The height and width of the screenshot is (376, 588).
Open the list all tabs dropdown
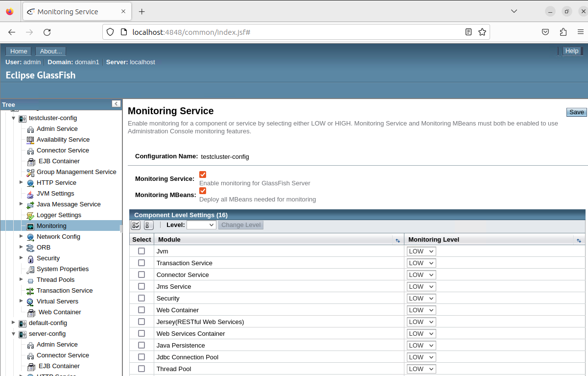[x=514, y=11]
